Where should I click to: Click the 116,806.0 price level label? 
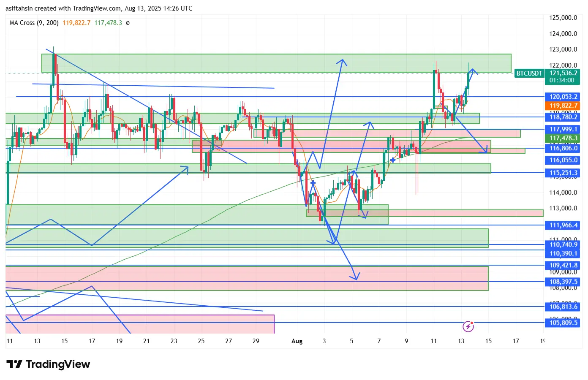click(563, 148)
